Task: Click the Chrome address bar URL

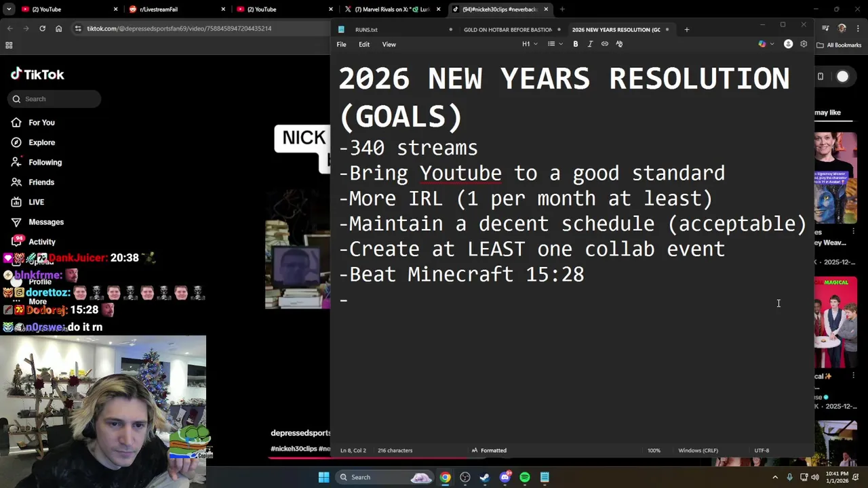Action: pyautogui.click(x=179, y=28)
